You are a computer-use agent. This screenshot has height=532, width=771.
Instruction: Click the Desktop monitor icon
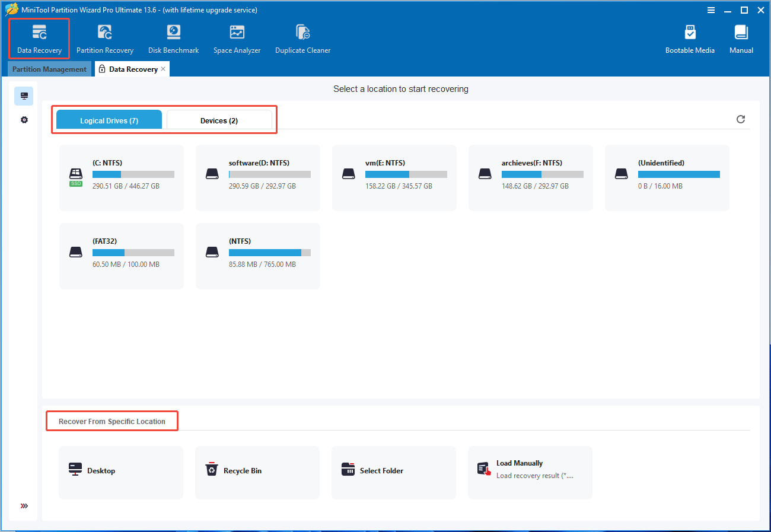[x=75, y=470]
